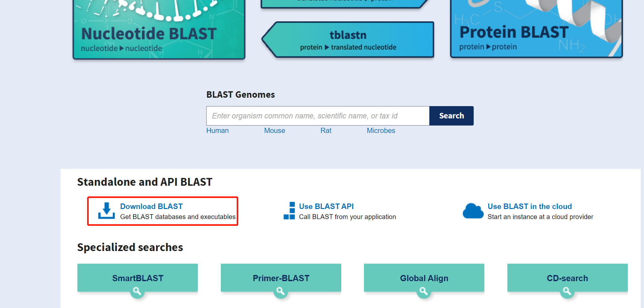Click the CD-search magnifier icon

click(x=567, y=291)
